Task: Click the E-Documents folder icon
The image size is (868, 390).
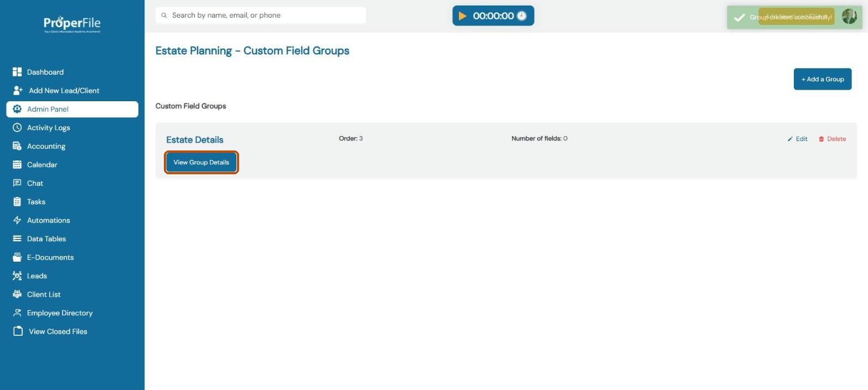Action: [x=17, y=257]
